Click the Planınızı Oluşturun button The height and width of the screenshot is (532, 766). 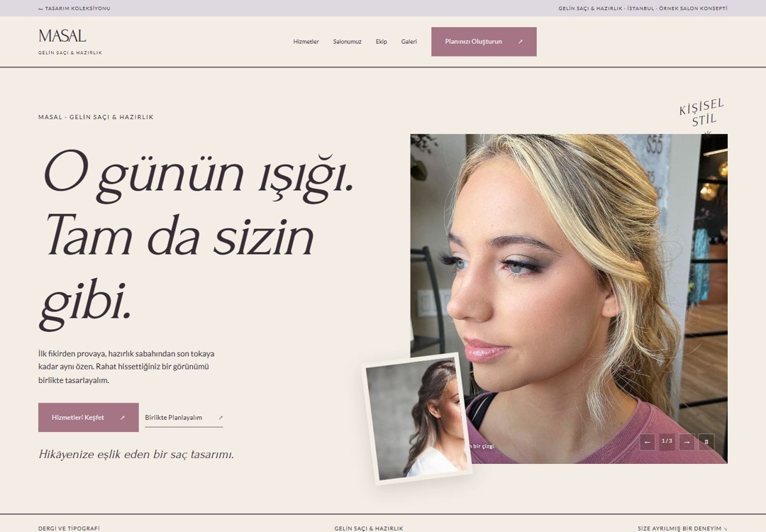484,42
